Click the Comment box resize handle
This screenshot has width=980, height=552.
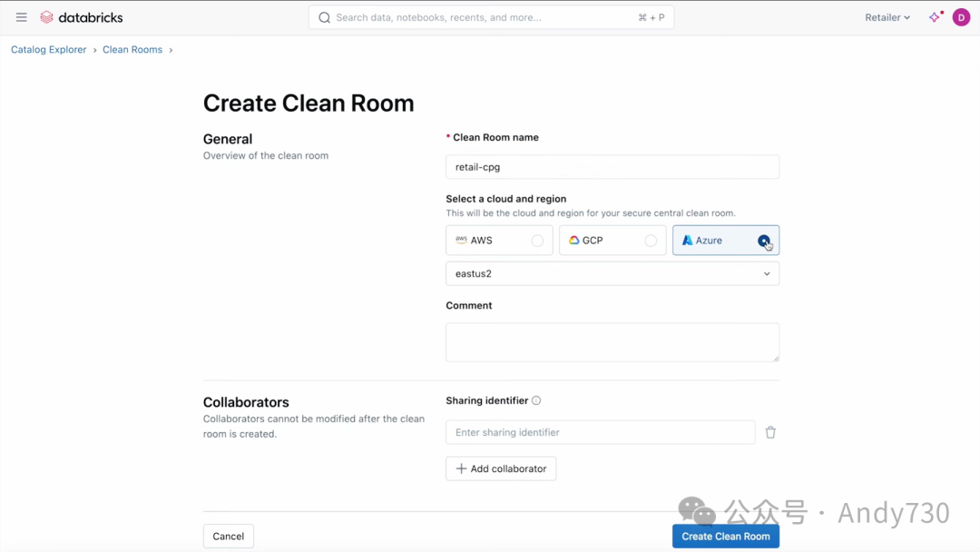776,359
